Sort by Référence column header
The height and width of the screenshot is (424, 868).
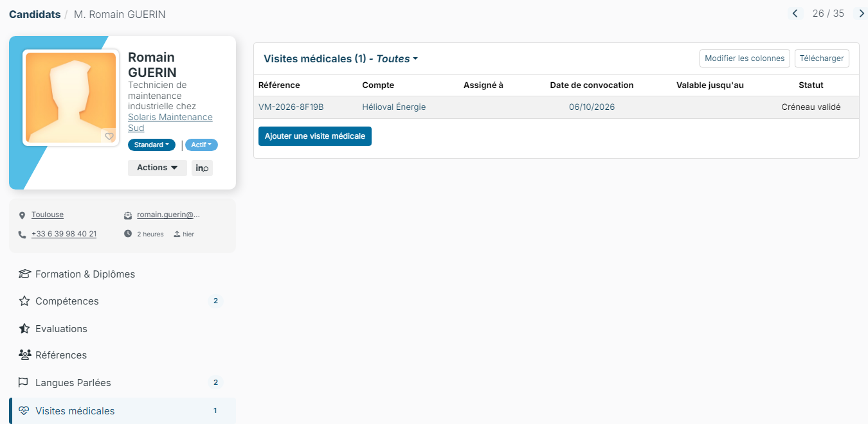pyautogui.click(x=279, y=85)
